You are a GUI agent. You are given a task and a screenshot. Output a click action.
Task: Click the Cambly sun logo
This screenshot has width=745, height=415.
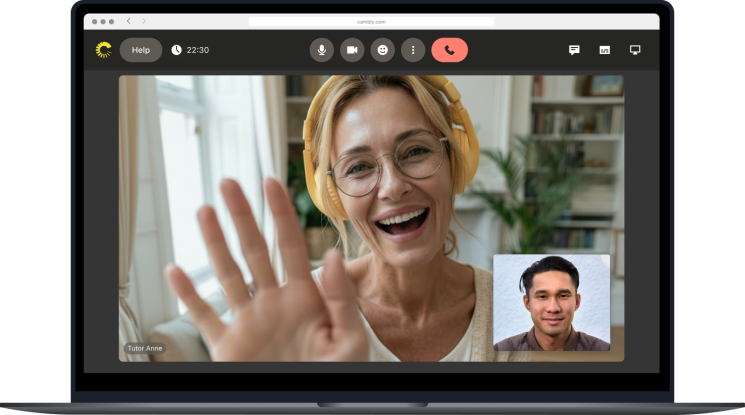(103, 50)
